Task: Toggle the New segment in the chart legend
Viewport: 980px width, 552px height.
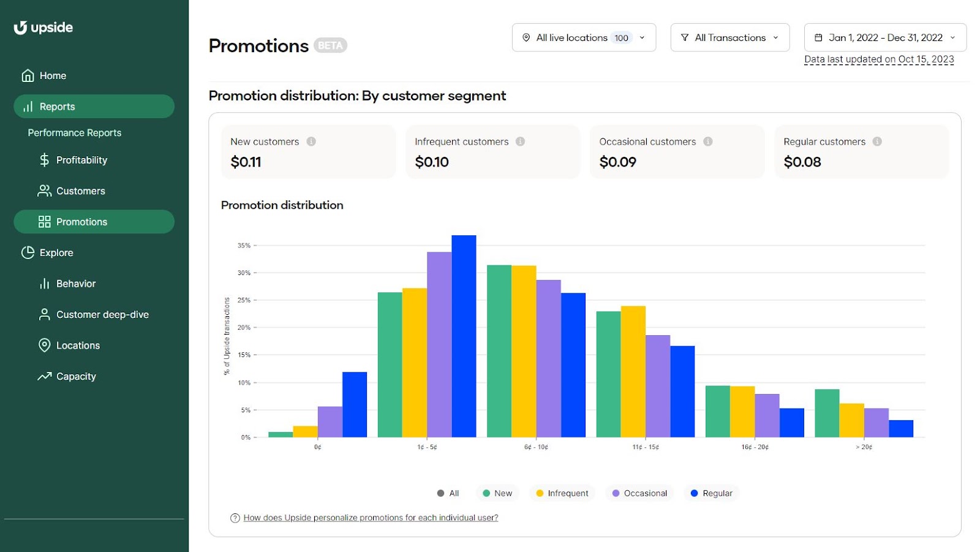Action: tap(496, 493)
